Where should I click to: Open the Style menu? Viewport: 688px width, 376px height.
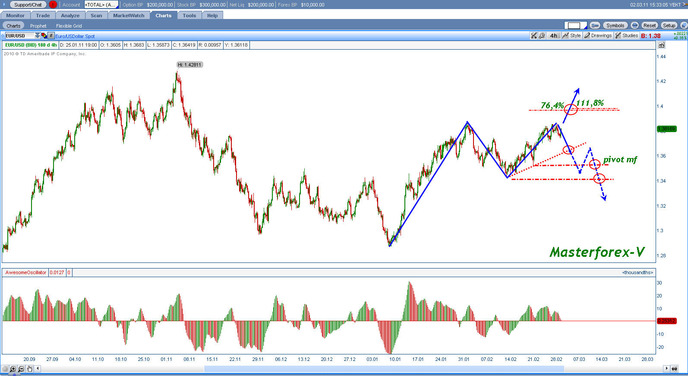click(571, 36)
